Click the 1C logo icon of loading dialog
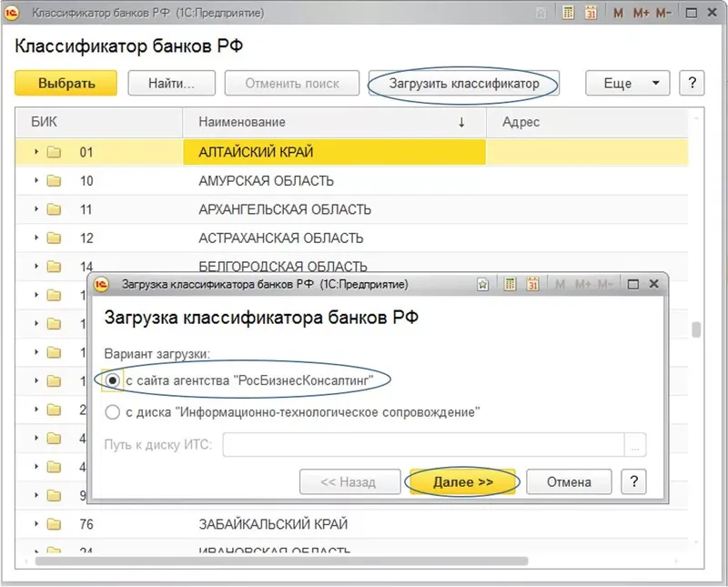The width and height of the screenshot is (728, 587). click(101, 284)
